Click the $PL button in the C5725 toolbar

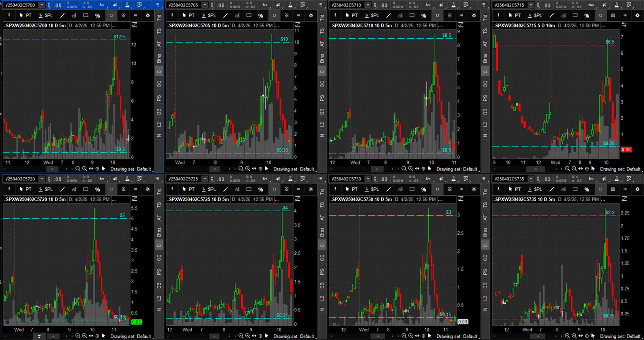point(209,189)
